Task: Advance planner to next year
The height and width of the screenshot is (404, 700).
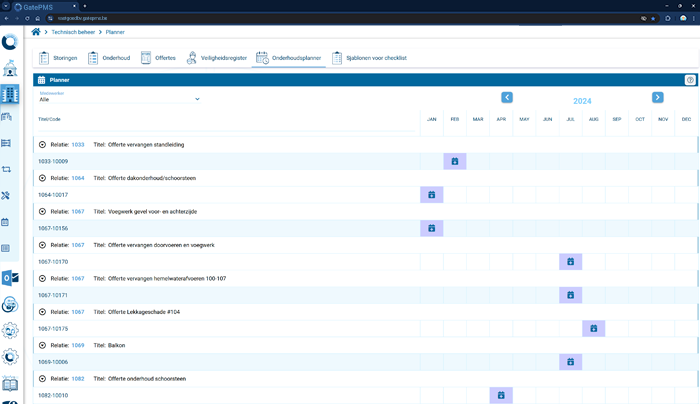Action: [657, 98]
